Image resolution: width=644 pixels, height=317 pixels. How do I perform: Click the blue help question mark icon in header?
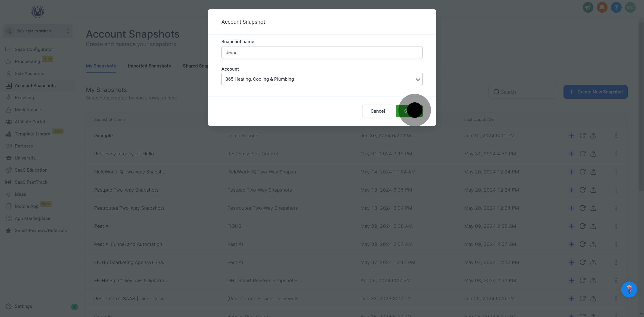(x=616, y=8)
